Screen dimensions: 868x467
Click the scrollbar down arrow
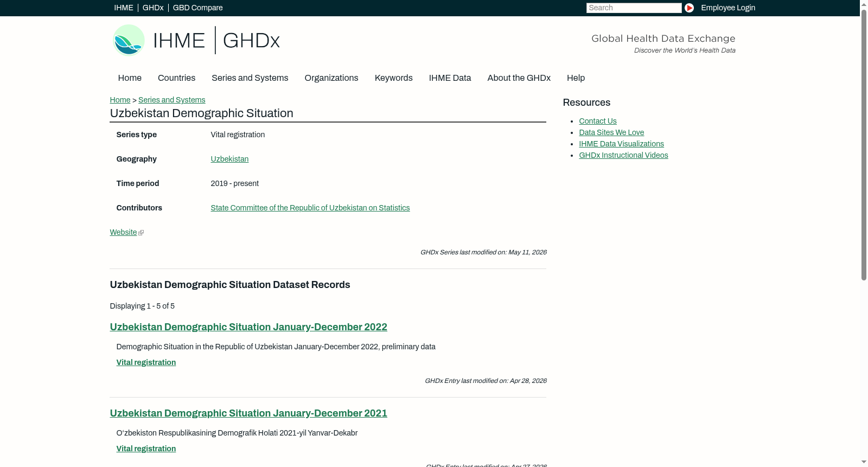(864, 462)
